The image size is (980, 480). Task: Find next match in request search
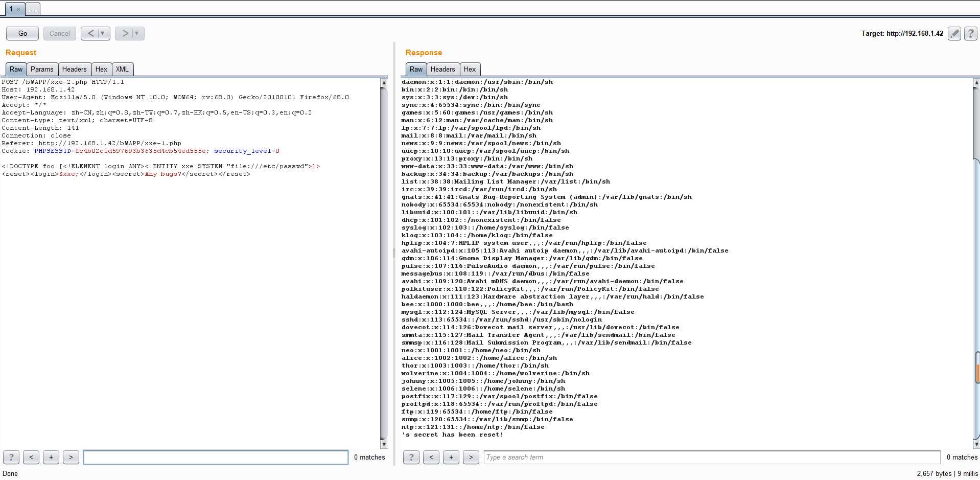[71, 457]
